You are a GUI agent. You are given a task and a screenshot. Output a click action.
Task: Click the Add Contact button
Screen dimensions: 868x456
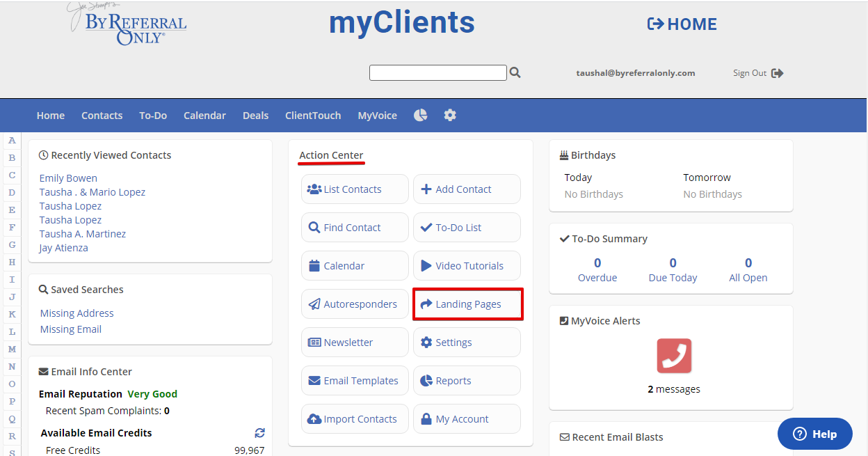(467, 189)
